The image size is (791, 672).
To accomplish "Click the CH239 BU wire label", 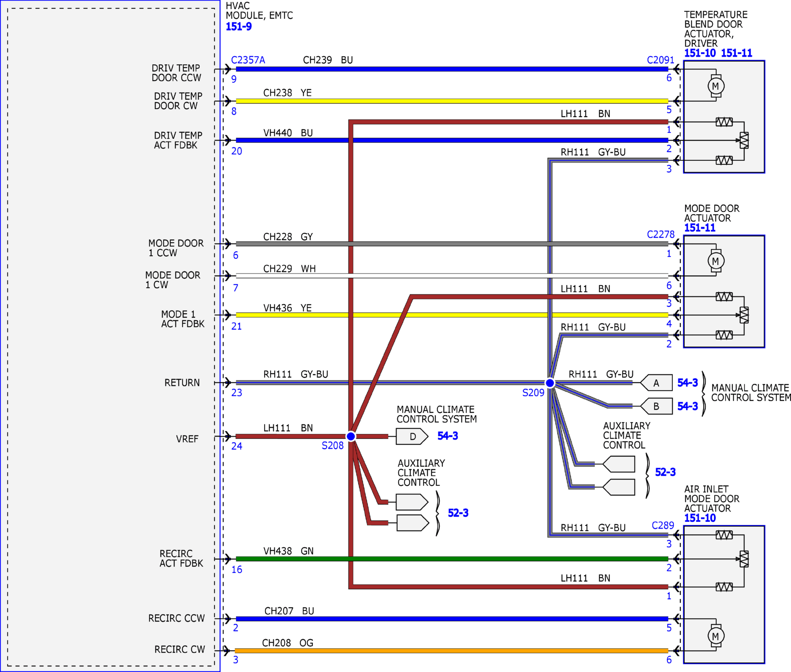I will coord(328,60).
